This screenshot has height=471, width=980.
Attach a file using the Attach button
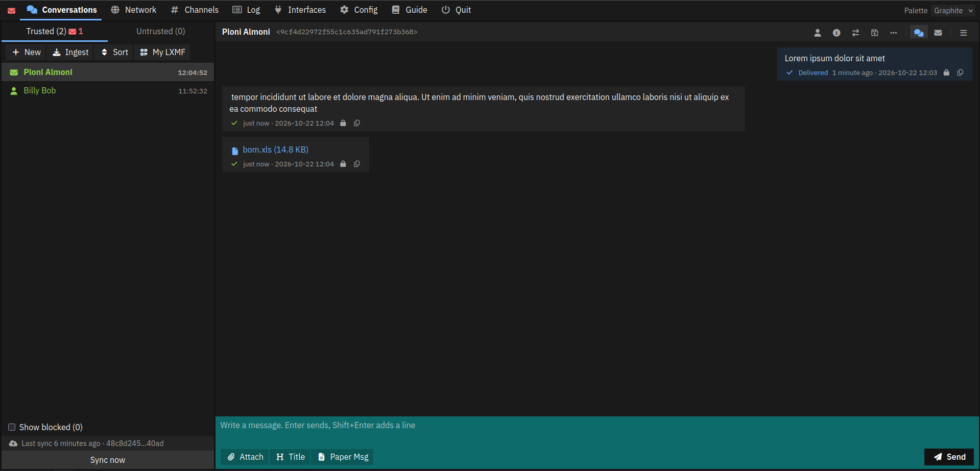(x=246, y=457)
